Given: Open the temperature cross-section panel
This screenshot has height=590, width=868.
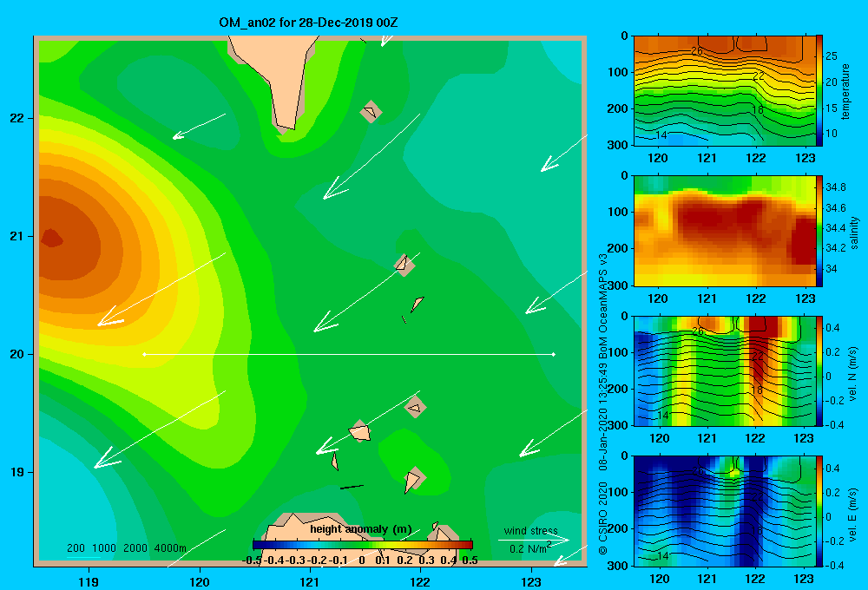Looking at the screenshot, I should tap(724, 91).
